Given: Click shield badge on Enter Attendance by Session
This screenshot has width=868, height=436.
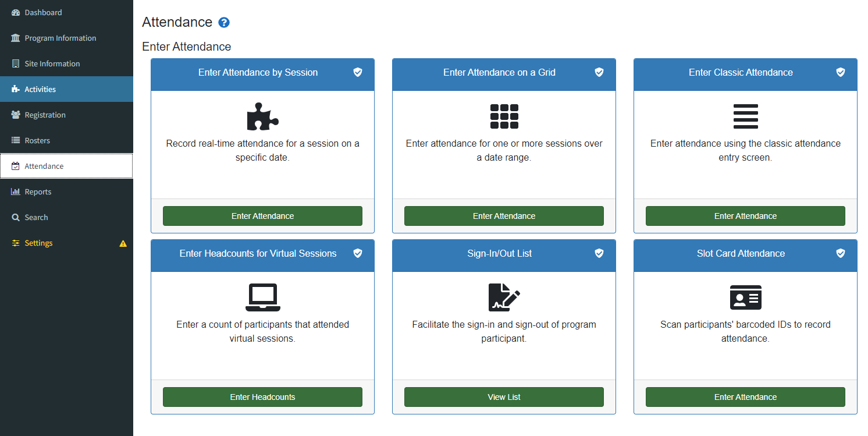Looking at the screenshot, I should click(358, 72).
